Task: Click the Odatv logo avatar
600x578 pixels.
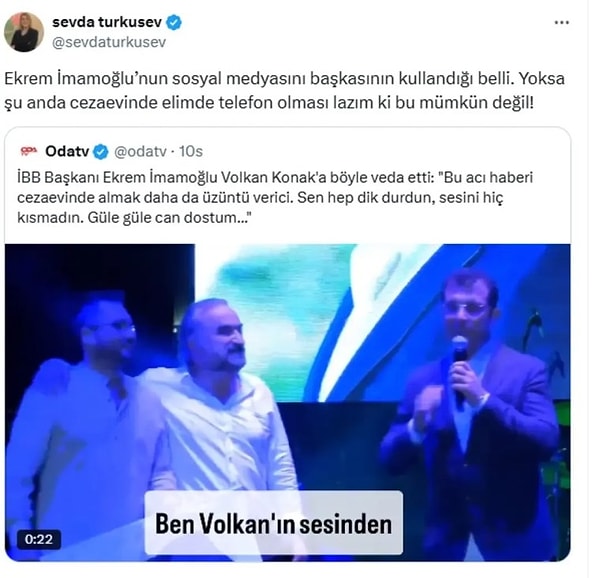Action: pyautogui.click(x=29, y=151)
